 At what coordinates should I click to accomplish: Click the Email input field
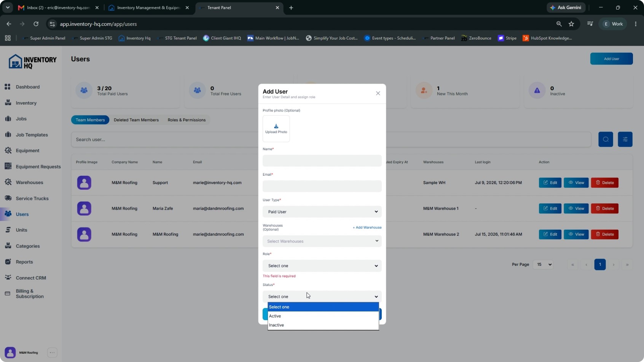(322, 186)
